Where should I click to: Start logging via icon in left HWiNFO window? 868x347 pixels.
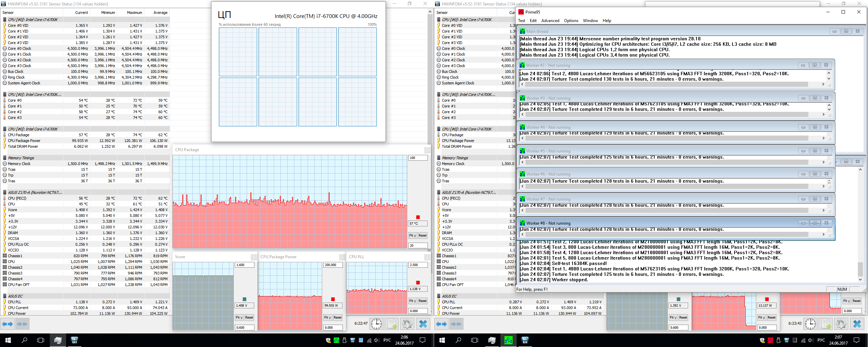pos(392,324)
